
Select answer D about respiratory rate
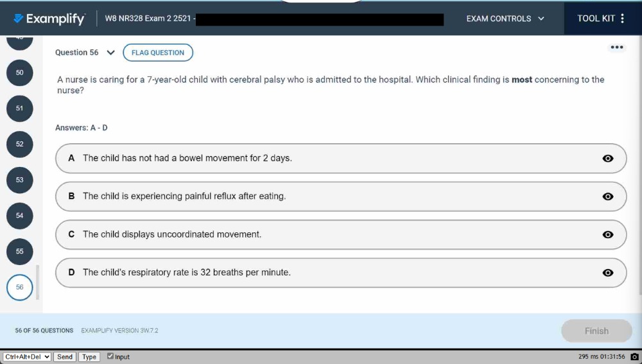pyautogui.click(x=341, y=273)
